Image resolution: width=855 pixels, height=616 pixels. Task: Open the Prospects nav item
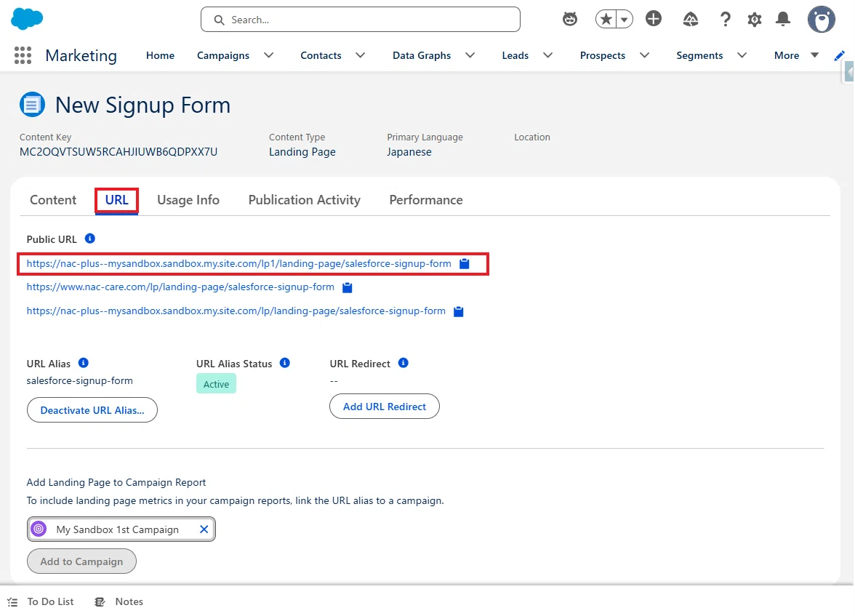point(603,55)
